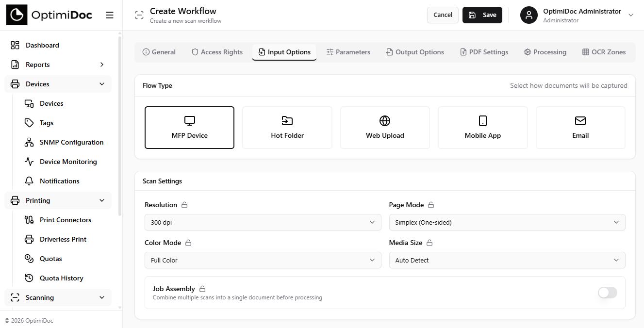Open Device Monitoring page link
This screenshot has width=644, height=328.
pos(68,162)
